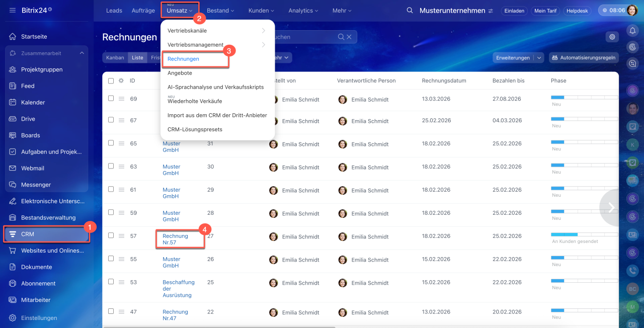Image resolution: width=644 pixels, height=328 pixels.
Task: Toggle the select-all checkbox in table header
Action: click(111, 80)
